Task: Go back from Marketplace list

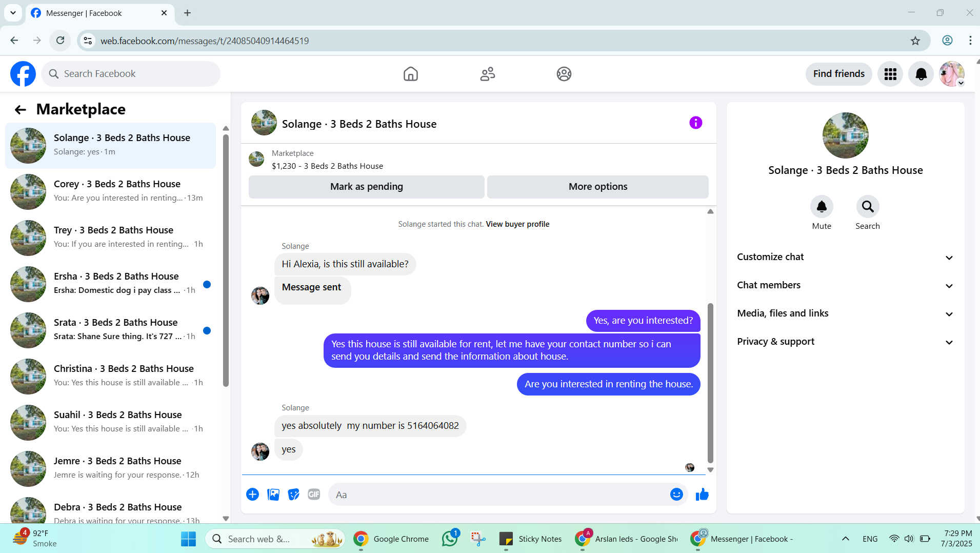Action: [20, 109]
